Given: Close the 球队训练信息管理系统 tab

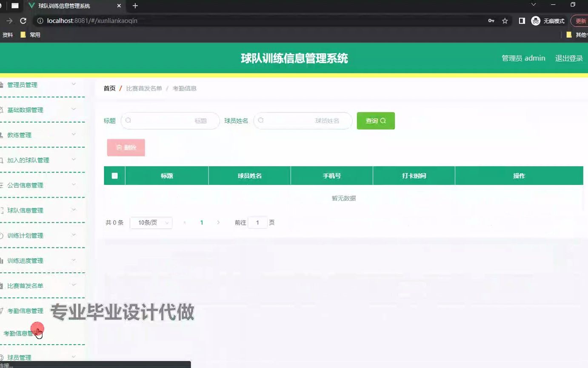Looking at the screenshot, I should click(x=119, y=6).
